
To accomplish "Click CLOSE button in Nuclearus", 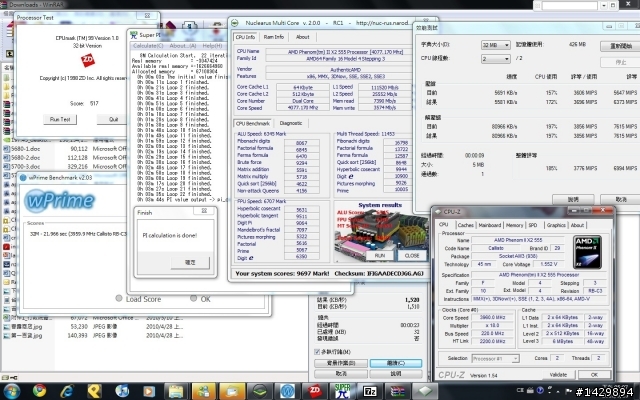I will 412,256.
